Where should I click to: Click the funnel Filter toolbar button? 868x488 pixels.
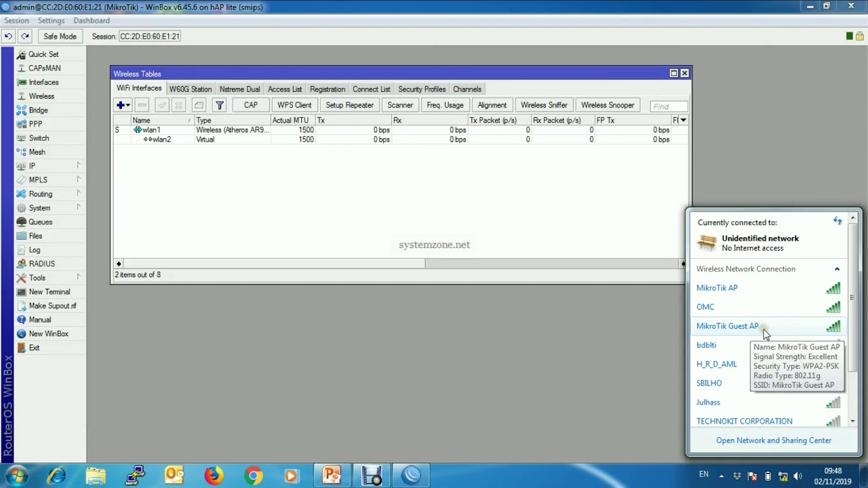(219, 105)
